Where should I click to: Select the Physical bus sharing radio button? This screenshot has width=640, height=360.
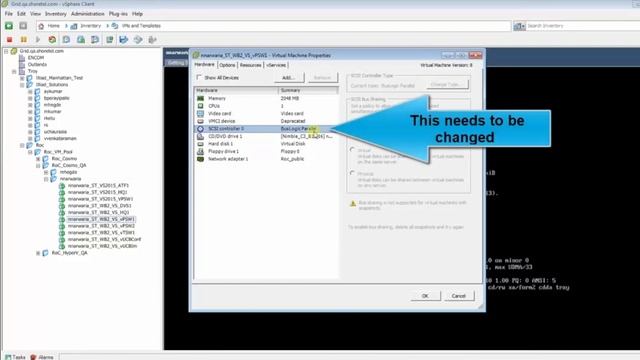(x=352, y=173)
